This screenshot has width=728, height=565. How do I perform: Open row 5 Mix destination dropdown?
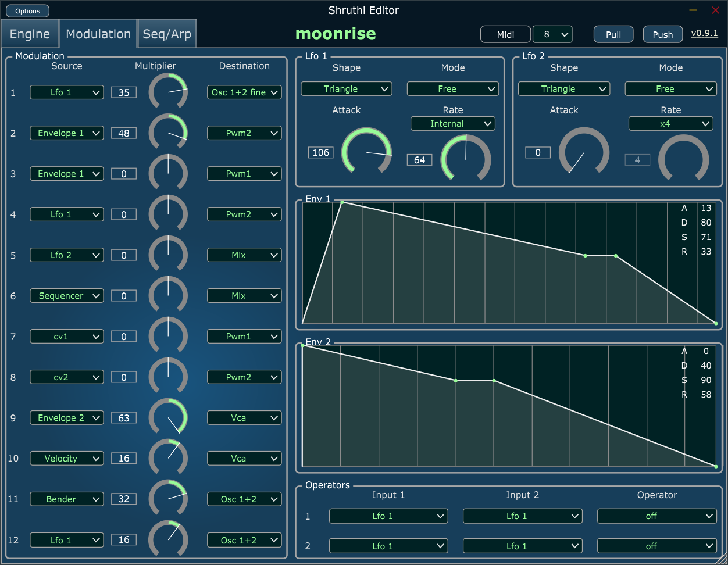[x=244, y=255]
